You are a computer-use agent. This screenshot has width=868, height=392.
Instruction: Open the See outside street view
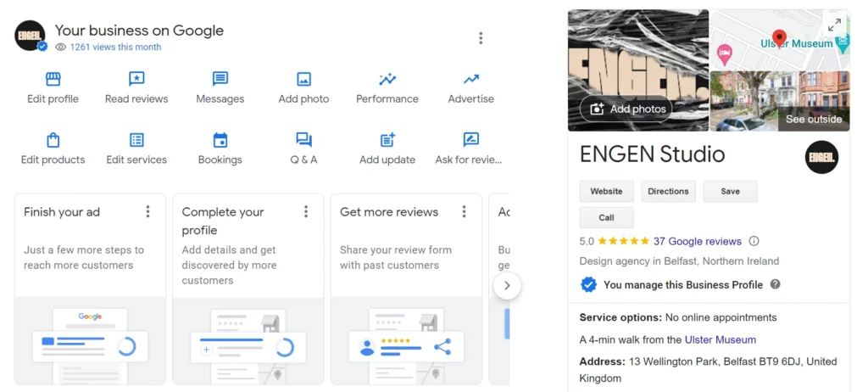coord(814,119)
